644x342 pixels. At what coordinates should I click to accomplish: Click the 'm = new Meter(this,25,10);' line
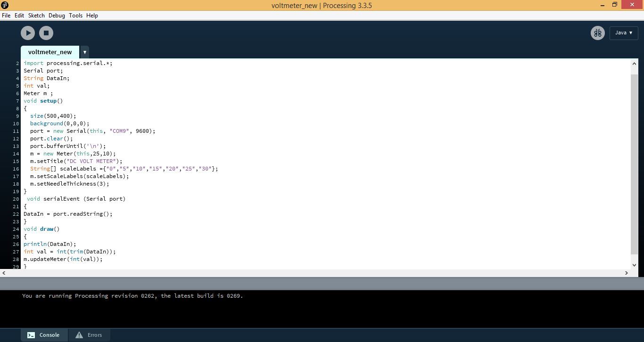(x=73, y=154)
